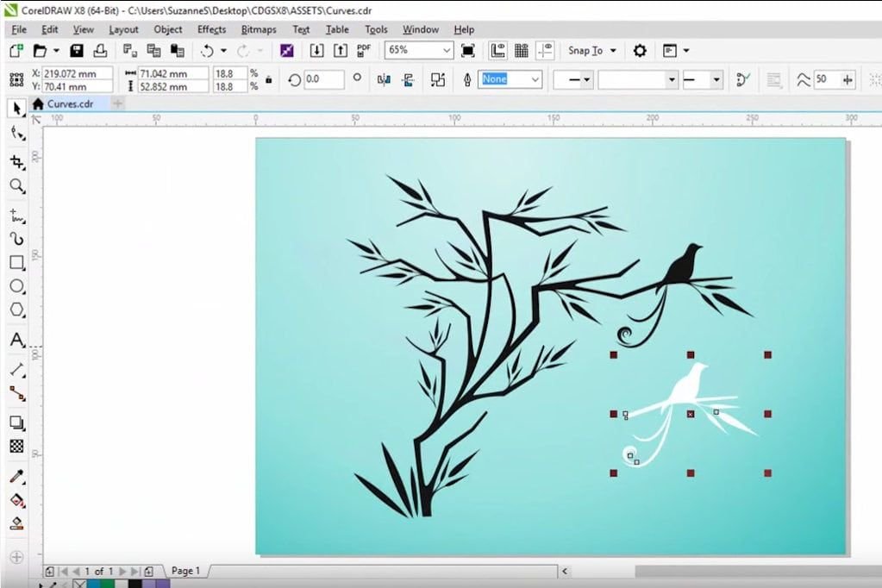Toggle Show Grid button
This screenshot has height=588, width=882.
[x=522, y=51]
